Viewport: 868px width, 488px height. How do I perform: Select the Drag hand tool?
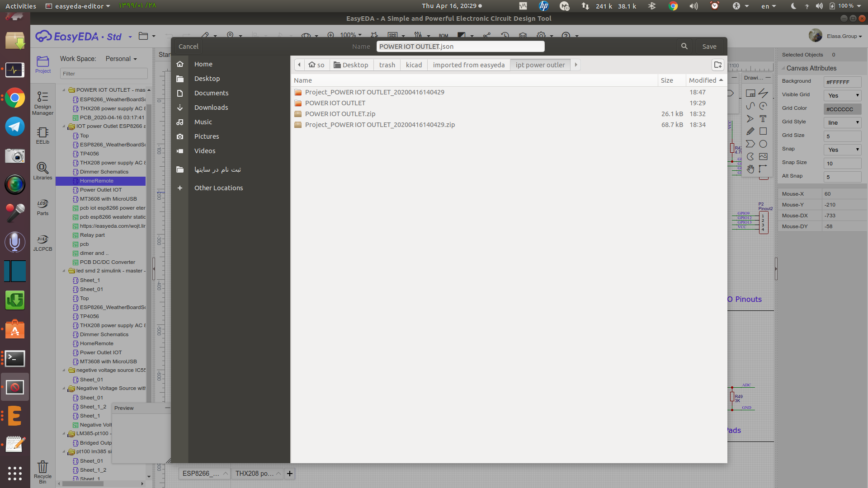coord(750,169)
